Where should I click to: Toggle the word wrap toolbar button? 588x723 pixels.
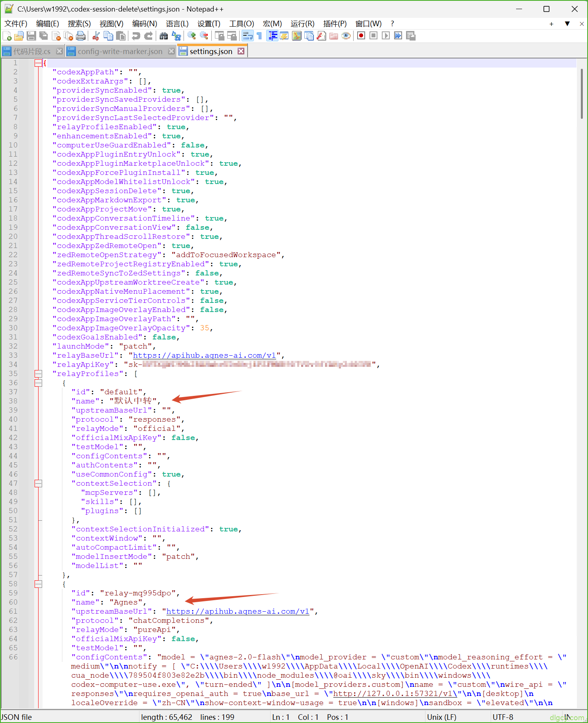(248, 36)
